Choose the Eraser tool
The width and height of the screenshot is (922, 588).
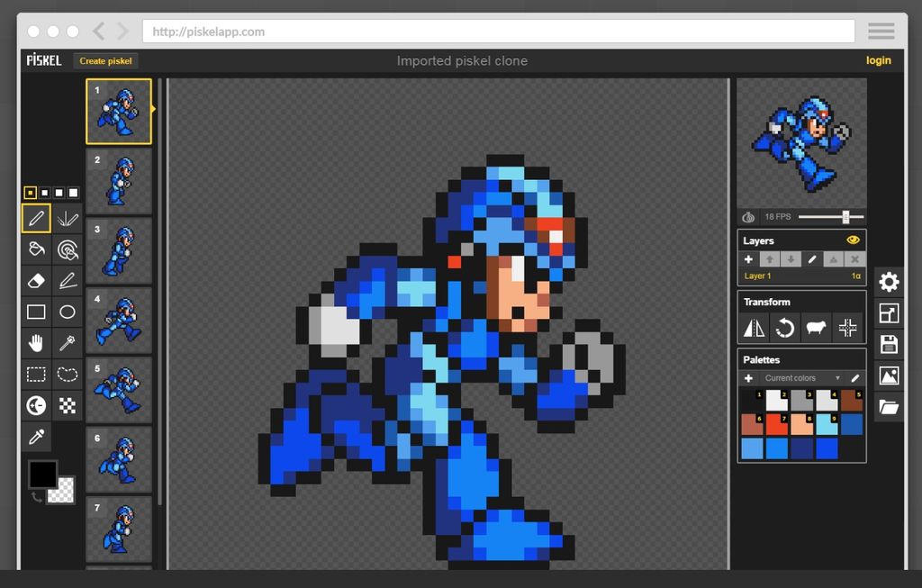(x=36, y=281)
